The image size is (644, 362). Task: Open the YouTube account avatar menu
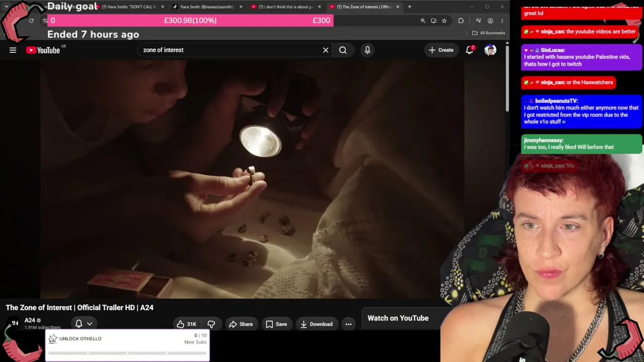pyautogui.click(x=490, y=50)
